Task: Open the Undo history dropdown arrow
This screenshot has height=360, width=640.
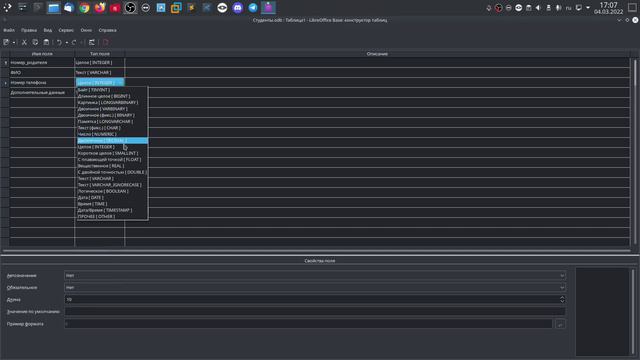Action: pos(67,42)
